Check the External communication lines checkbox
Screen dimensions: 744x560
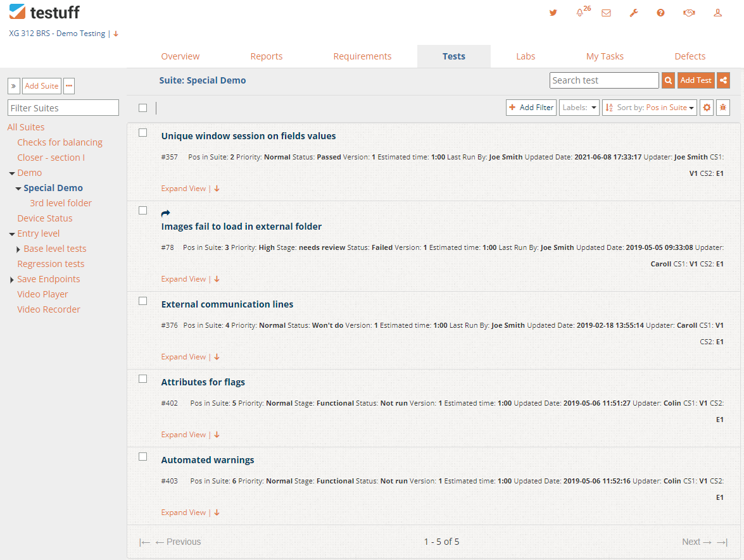[x=143, y=301]
